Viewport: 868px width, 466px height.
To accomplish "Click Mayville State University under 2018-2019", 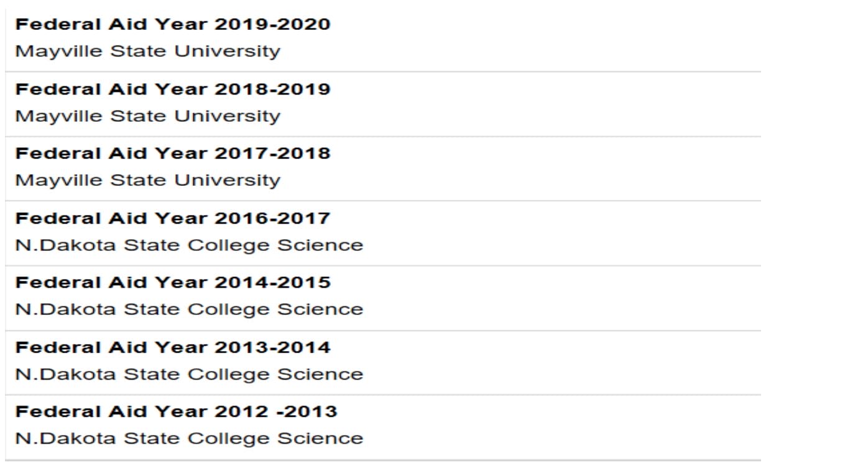I will pos(147,116).
